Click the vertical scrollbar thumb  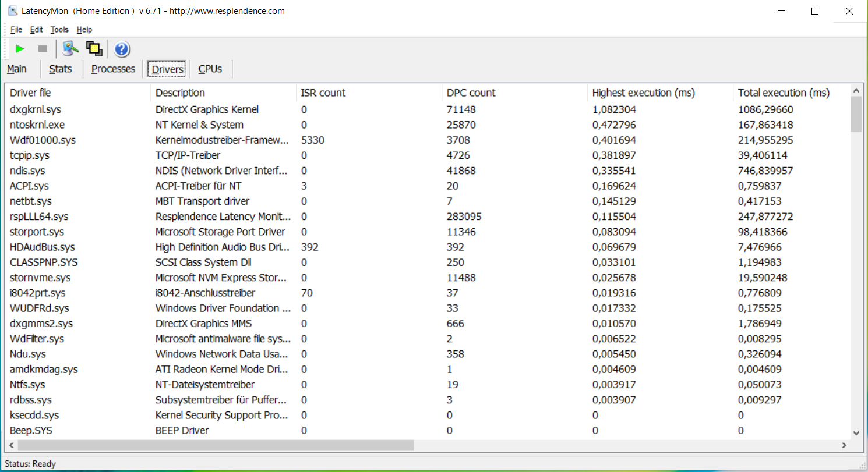click(x=856, y=114)
